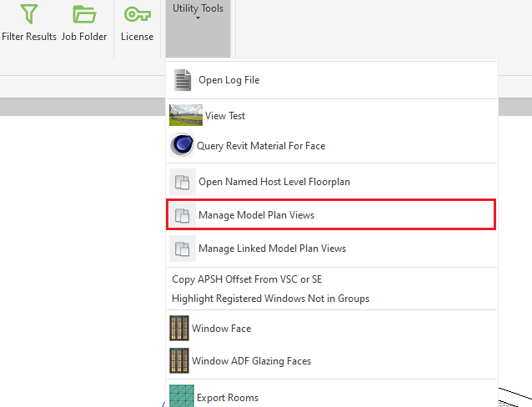Select the Open Log File text entry
532x407 pixels.
[228, 80]
